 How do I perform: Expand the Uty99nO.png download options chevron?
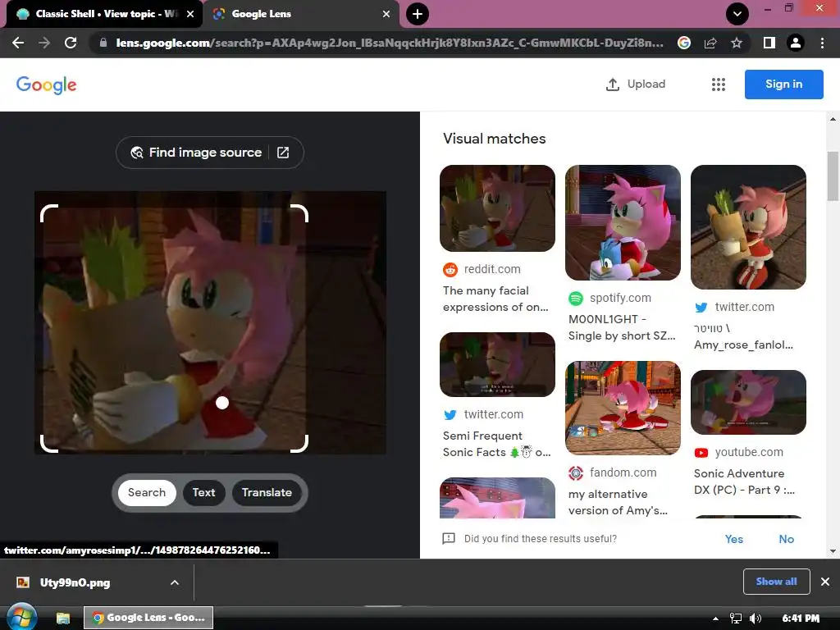pyautogui.click(x=175, y=582)
